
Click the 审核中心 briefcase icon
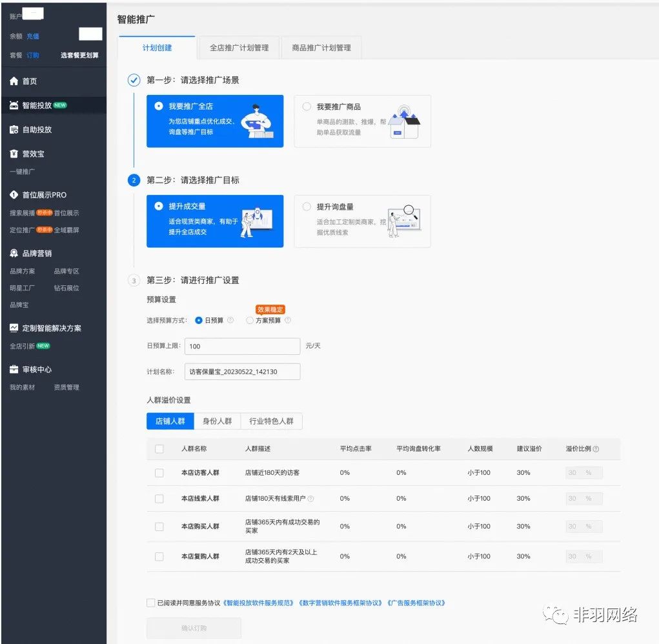14,370
